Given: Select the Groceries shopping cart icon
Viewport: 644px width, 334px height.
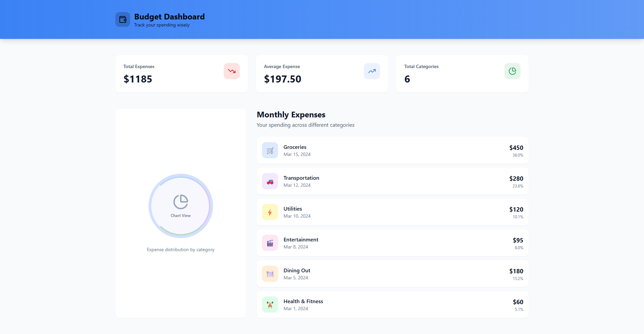Looking at the screenshot, I should coord(270,150).
